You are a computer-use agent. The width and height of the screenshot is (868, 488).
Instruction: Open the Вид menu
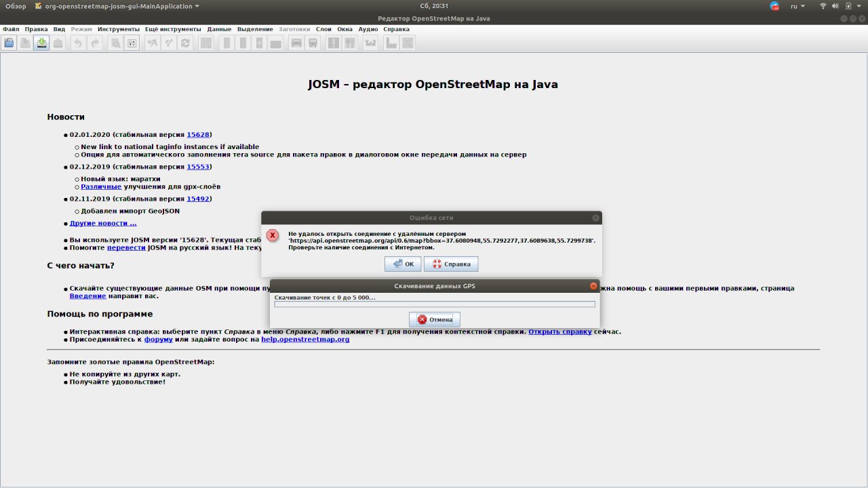pos(60,29)
